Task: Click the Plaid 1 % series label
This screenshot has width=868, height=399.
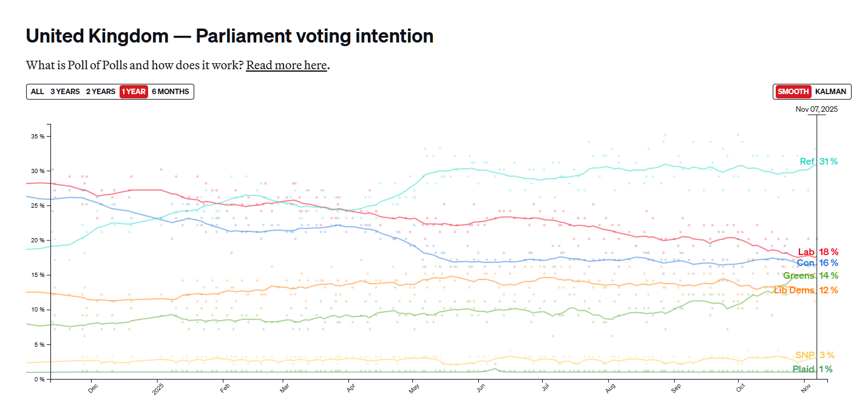Action: (812, 369)
